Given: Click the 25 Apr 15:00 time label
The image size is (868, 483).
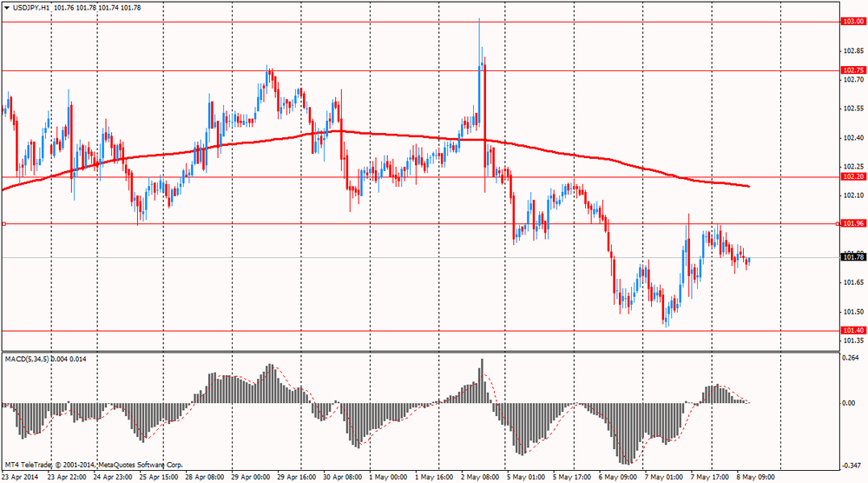Looking at the screenshot, I should pyautogui.click(x=159, y=477).
